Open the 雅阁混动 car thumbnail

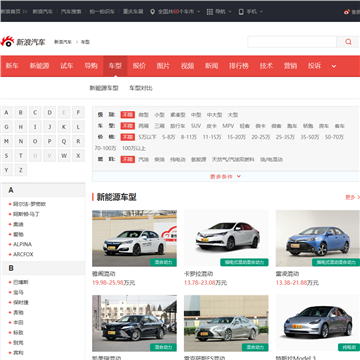click(134, 238)
